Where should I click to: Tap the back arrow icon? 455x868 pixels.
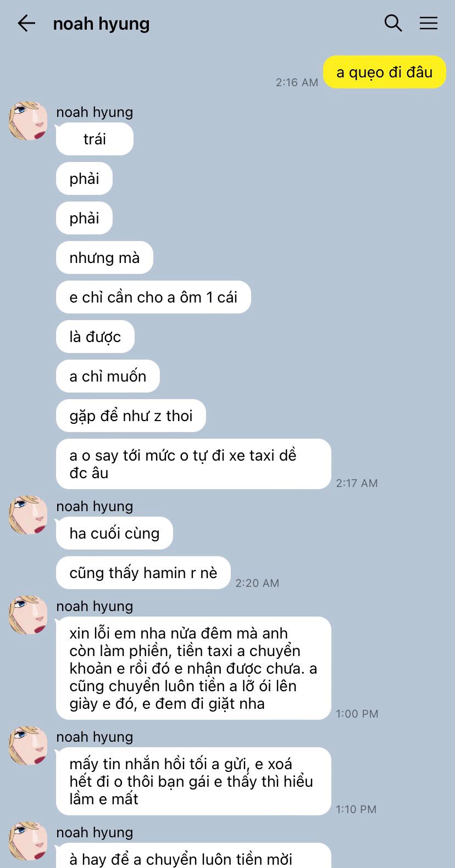click(26, 23)
